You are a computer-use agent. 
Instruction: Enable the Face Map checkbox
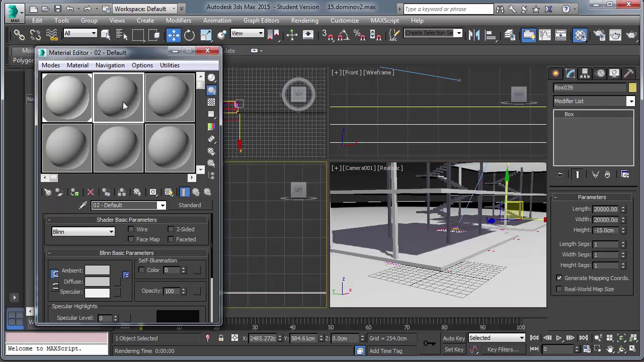pyautogui.click(x=131, y=239)
